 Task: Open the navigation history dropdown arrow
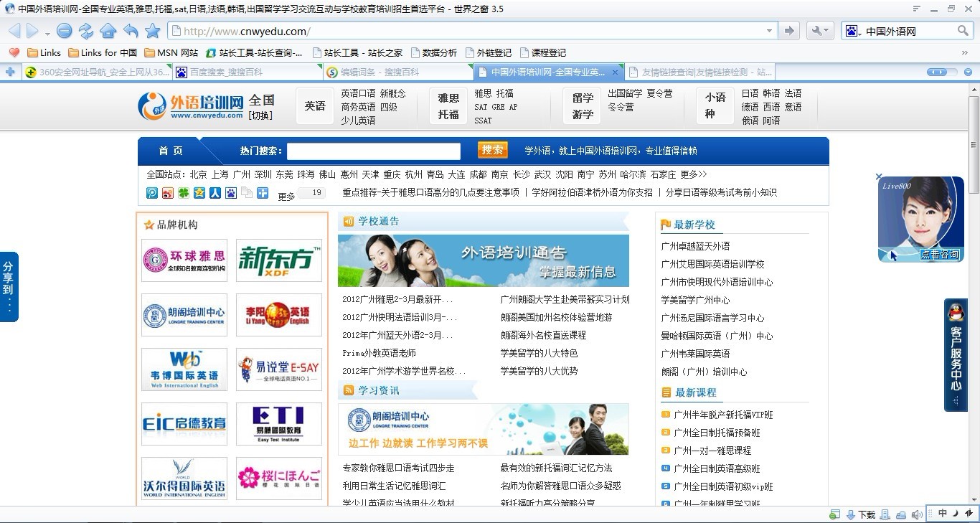pos(47,32)
